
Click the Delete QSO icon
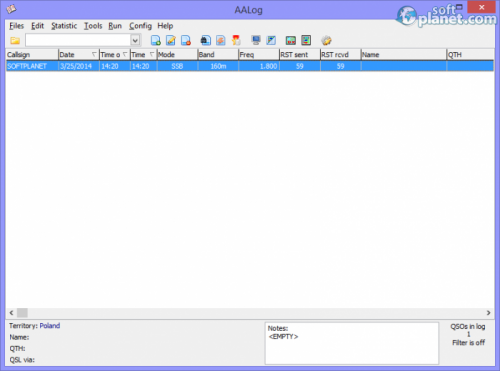point(186,40)
